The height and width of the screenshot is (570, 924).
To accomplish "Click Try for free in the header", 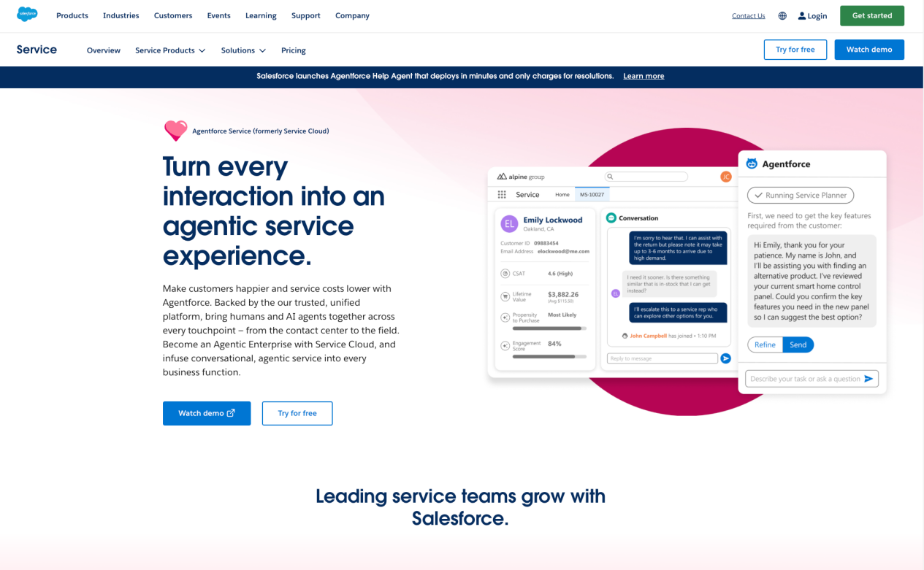I will (795, 50).
